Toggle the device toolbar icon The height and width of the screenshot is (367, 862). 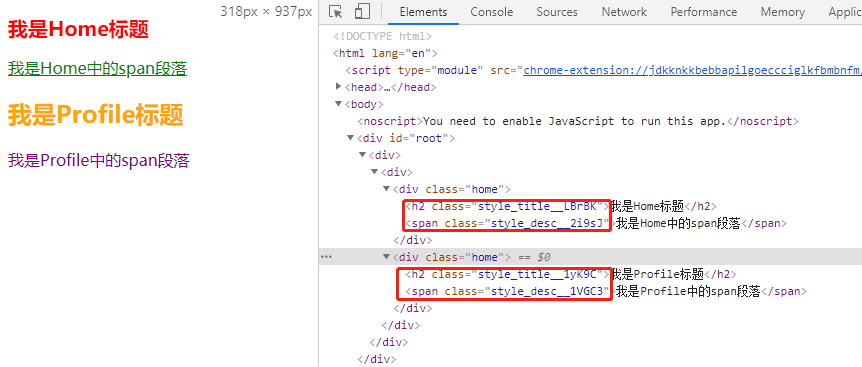pyautogui.click(x=362, y=12)
